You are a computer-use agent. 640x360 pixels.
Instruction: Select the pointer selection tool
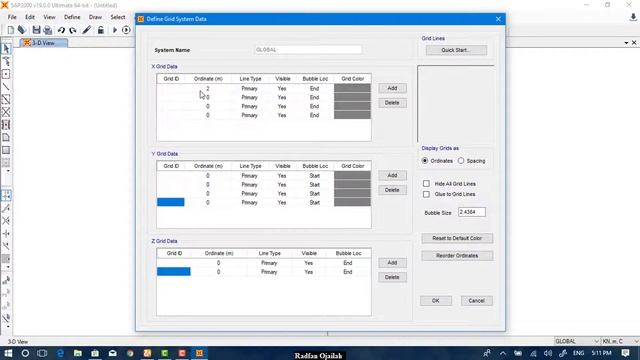coord(6,49)
